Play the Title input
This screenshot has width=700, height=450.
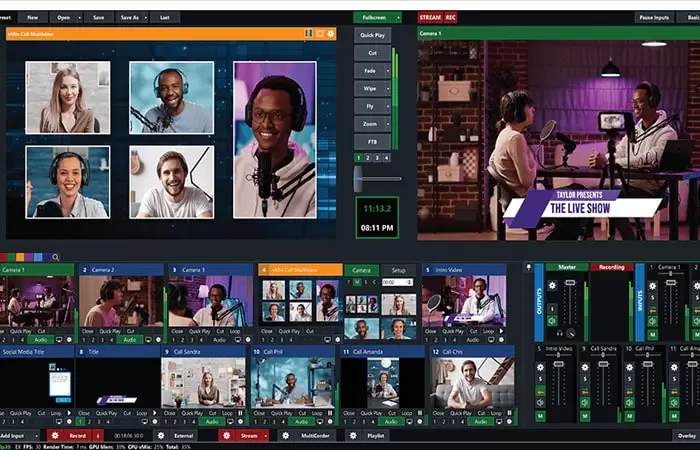[154, 413]
